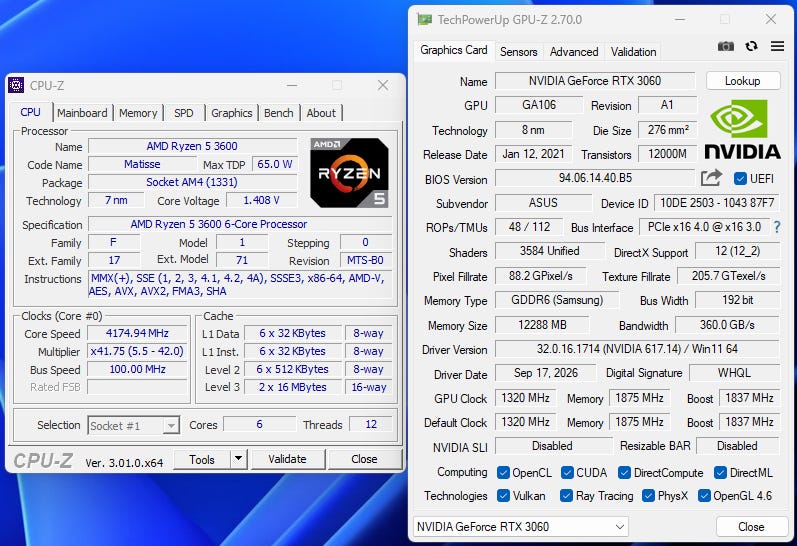Click the Memory Type GDDR6 (Samsung) field
Viewport: 797px width, 546px height.
coord(557,300)
